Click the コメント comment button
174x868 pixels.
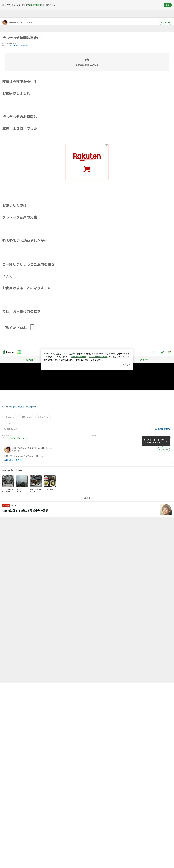26,417
